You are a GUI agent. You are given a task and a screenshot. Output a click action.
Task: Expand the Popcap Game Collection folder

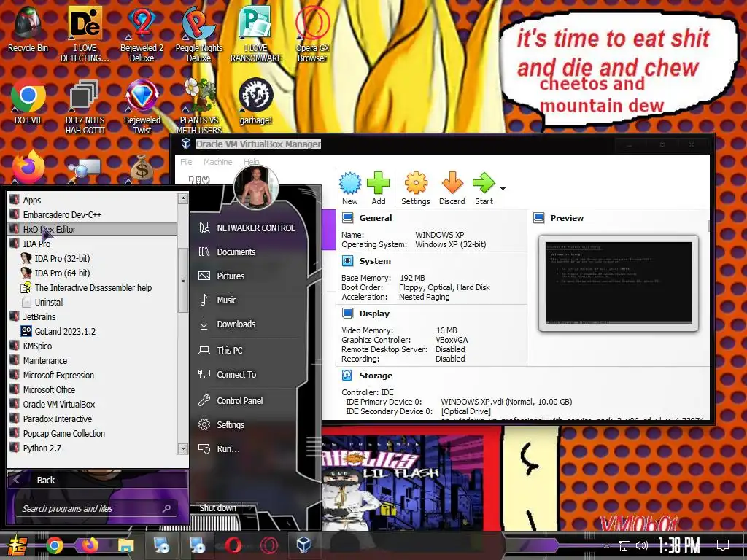pyautogui.click(x=93, y=434)
